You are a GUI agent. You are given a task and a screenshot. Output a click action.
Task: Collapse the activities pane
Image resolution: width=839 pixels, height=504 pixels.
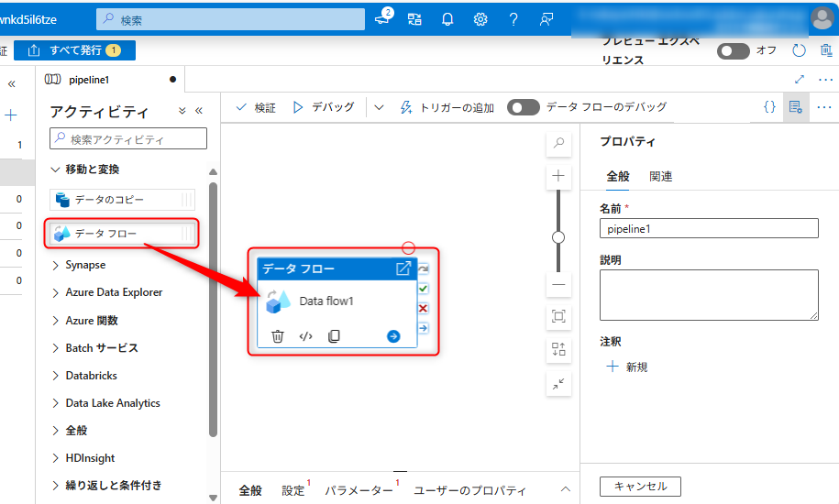tap(199, 111)
